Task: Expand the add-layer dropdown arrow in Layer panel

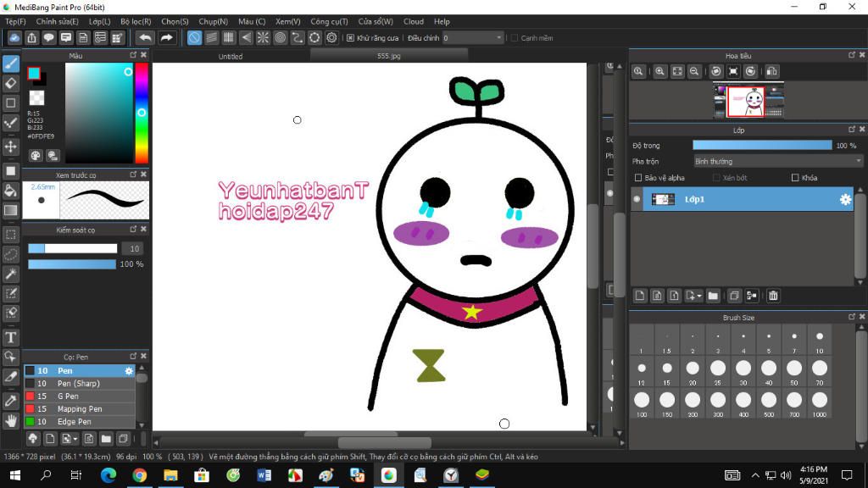Action: tap(699, 296)
